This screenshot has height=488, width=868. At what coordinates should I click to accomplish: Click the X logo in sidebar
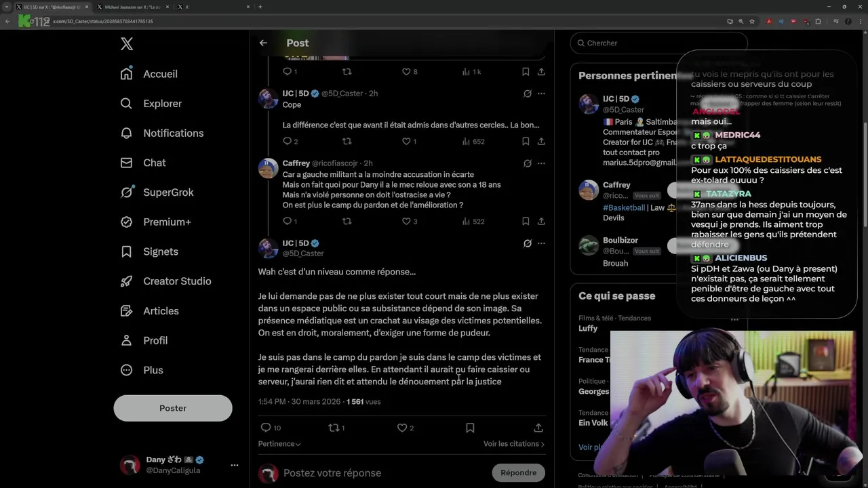click(x=127, y=44)
